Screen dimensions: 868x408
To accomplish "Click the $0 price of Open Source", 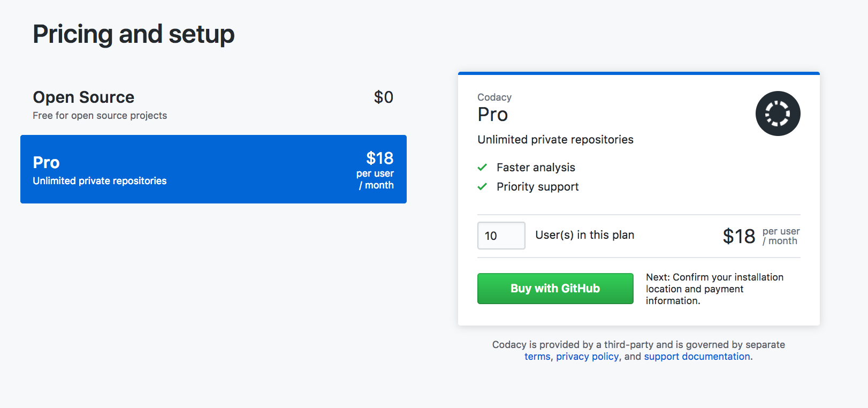I will [x=383, y=97].
